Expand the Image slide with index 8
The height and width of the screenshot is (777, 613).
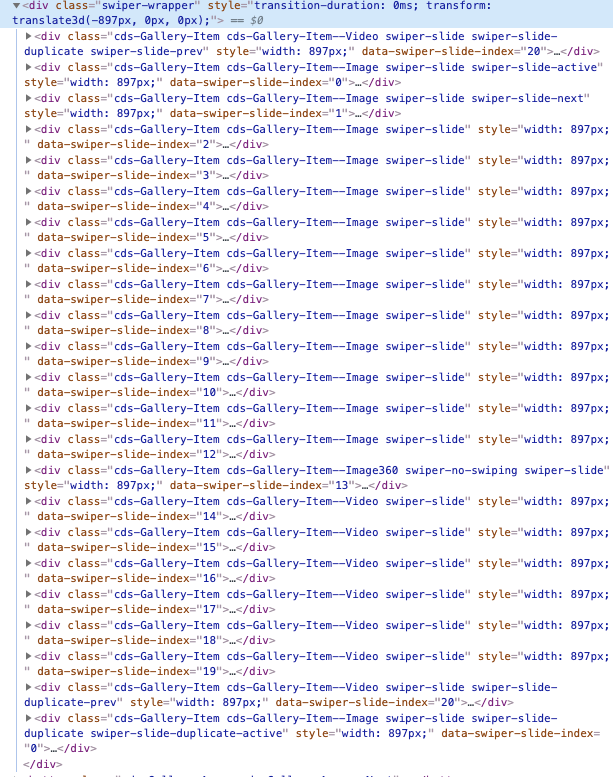point(29,315)
